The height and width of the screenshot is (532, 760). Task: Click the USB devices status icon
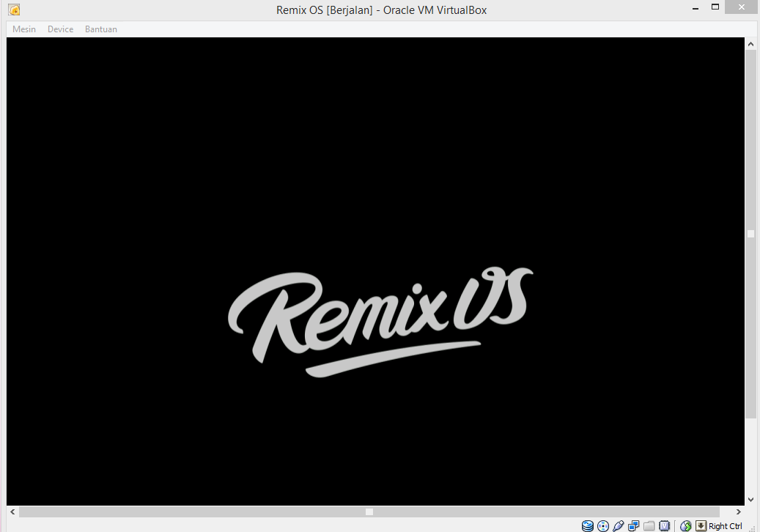click(x=619, y=525)
